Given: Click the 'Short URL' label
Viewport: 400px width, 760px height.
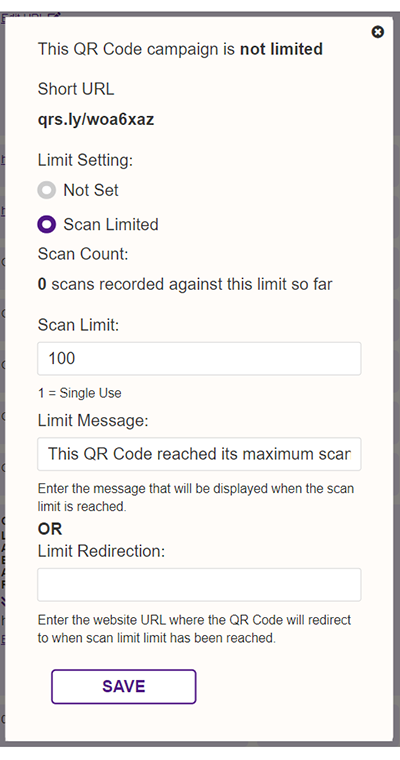Looking at the screenshot, I should click(76, 89).
